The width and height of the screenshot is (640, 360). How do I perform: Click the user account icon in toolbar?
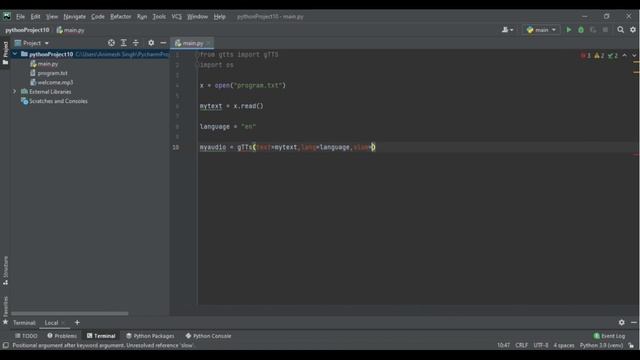(x=507, y=30)
